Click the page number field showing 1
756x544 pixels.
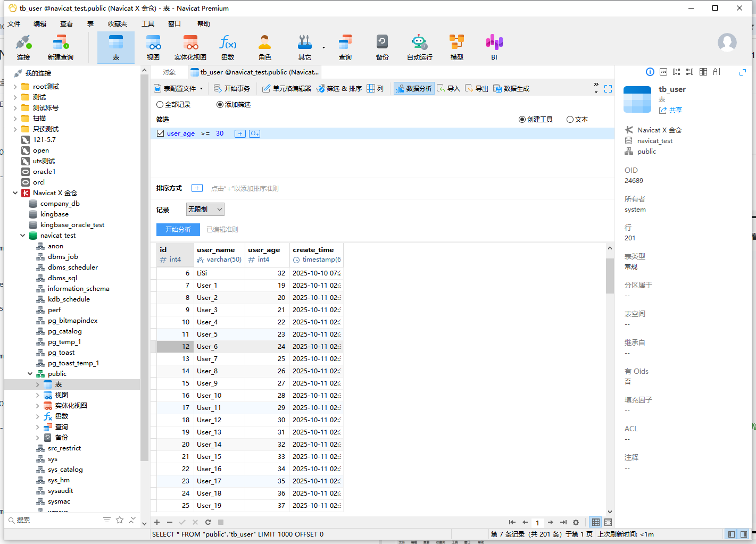coord(538,523)
